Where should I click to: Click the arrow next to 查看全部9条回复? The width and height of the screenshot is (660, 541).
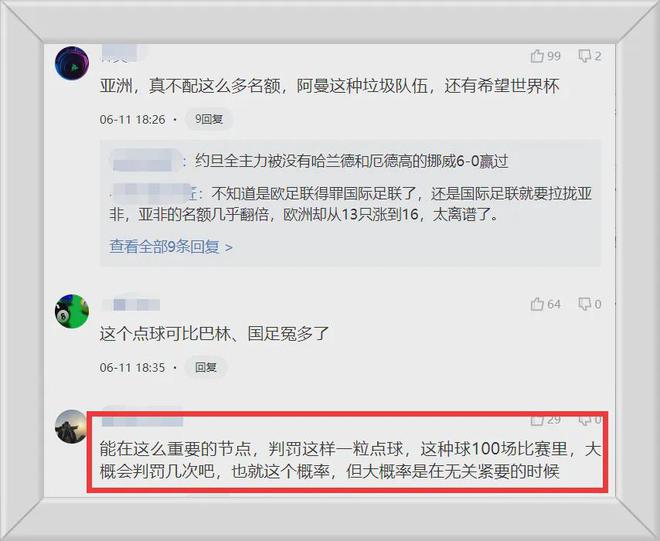(x=229, y=248)
